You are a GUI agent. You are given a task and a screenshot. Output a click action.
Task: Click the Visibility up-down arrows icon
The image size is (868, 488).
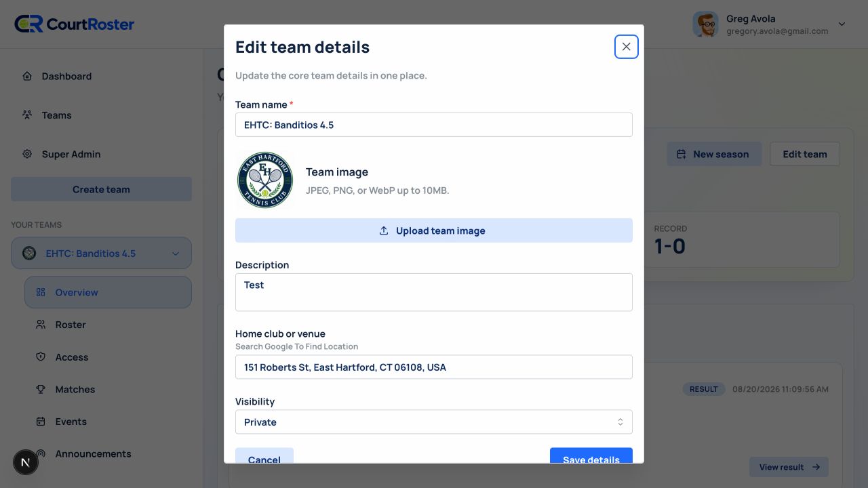(x=620, y=422)
